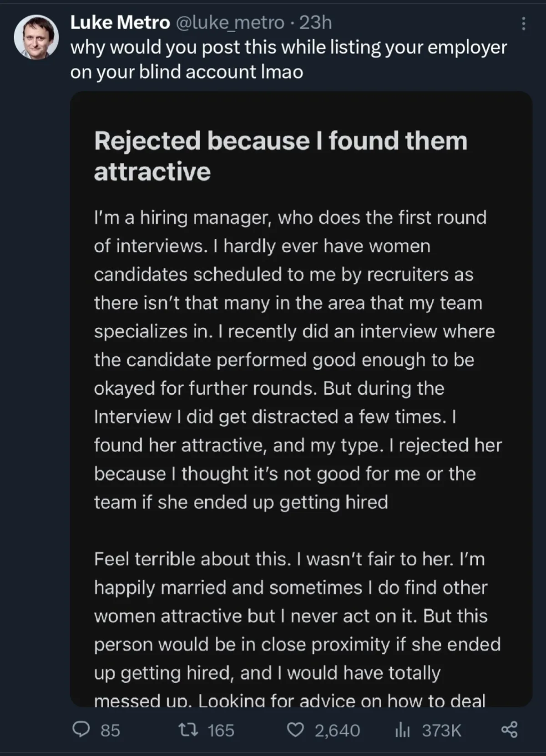
Task: Click the 23h post timestamp
Action: point(315,22)
